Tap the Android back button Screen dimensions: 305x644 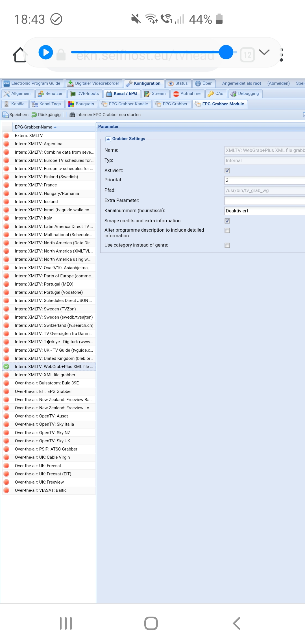click(236, 623)
